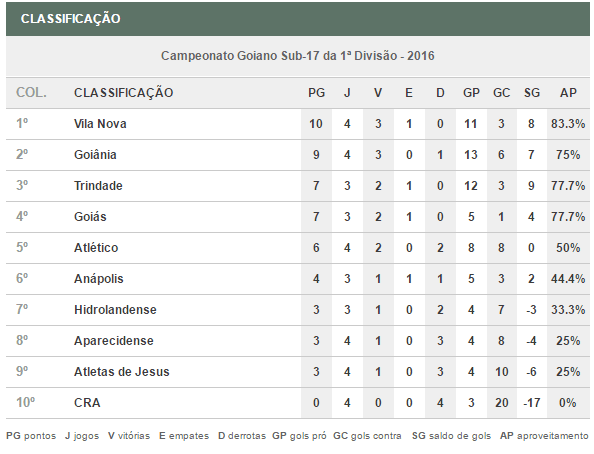This screenshot has height=454, width=594.
Task: Click the Hidrolandense team name
Action: [x=115, y=310]
